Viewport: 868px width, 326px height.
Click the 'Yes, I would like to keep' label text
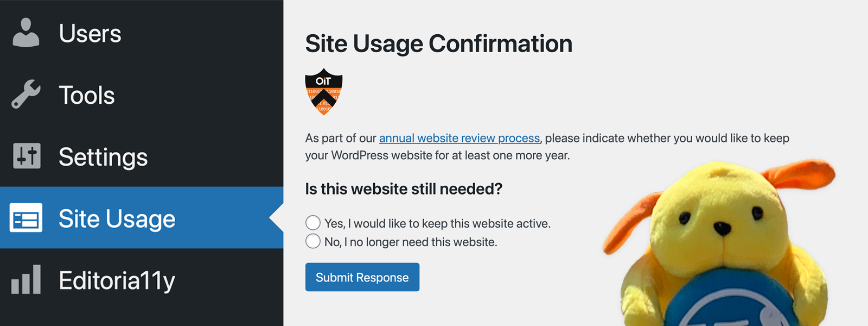[x=437, y=223]
